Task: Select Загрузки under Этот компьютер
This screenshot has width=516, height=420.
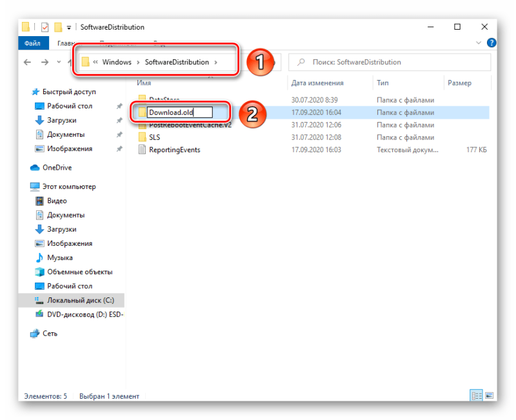Action: pos(62,229)
